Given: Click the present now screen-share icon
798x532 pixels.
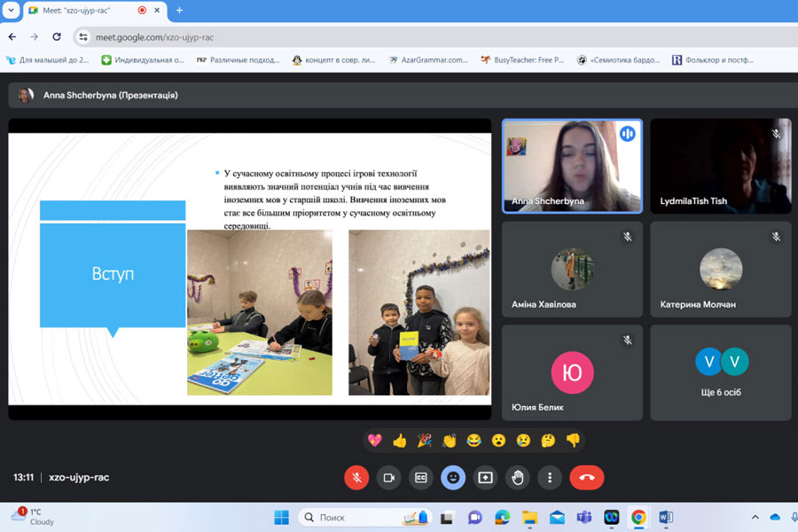Looking at the screenshot, I should click(486, 478).
